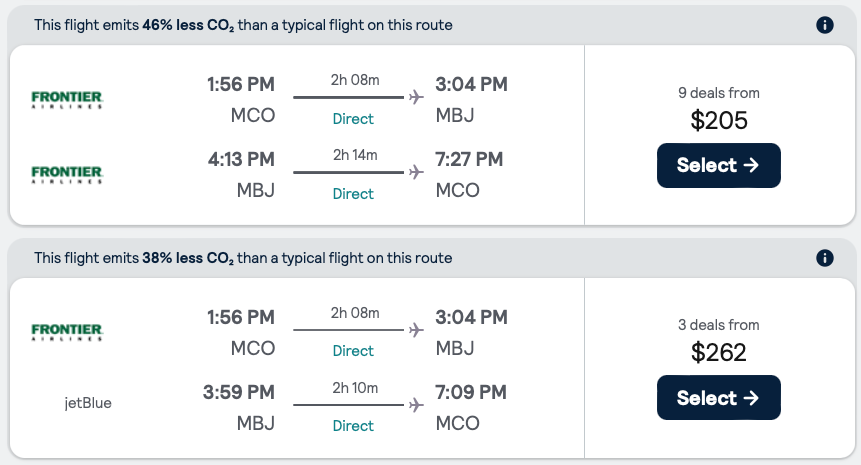The image size is (861, 465).
Task: Select the $205 flight deal
Action: (x=718, y=166)
